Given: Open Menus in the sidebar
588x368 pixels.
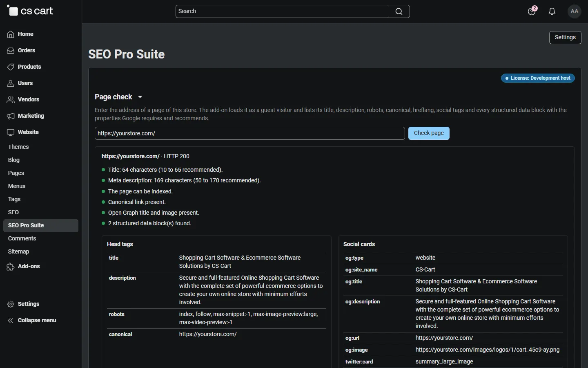Looking at the screenshot, I should coord(17,186).
